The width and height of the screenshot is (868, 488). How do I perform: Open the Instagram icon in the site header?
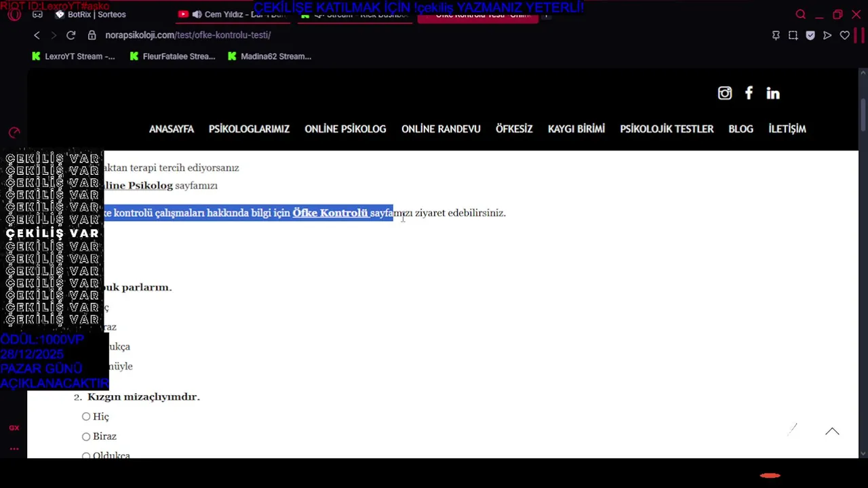point(725,94)
